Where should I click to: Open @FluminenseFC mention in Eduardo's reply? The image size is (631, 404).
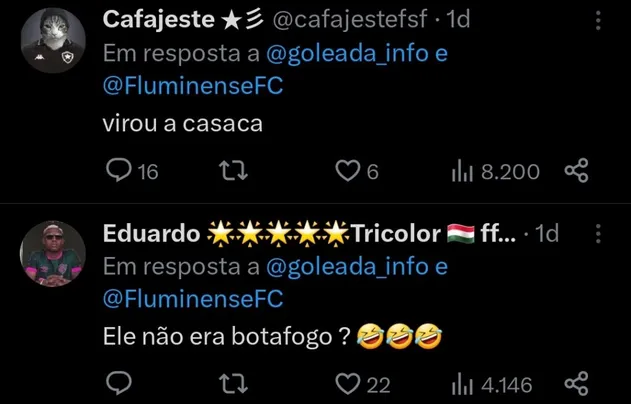[193, 299]
